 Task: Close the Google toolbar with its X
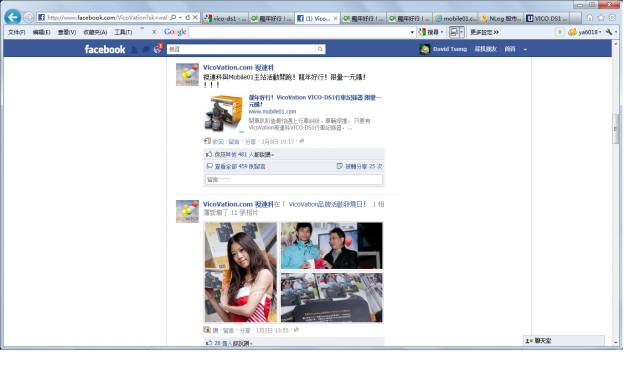pyautogui.click(x=154, y=32)
